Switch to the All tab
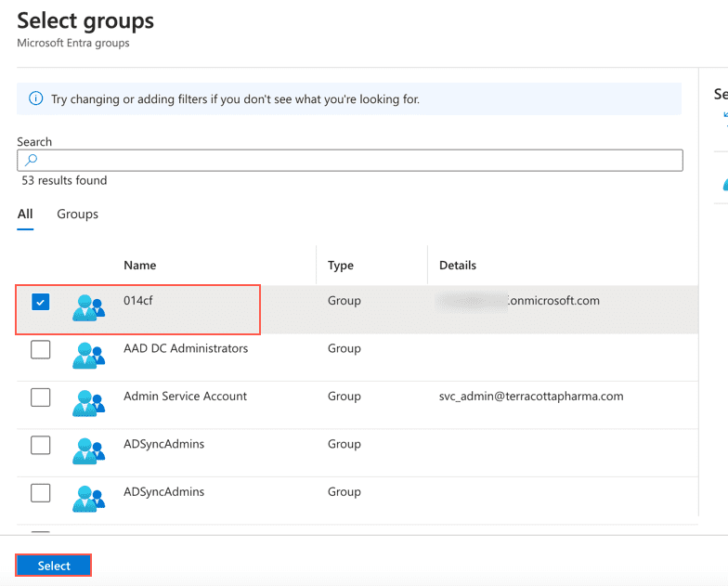The image size is (728, 586). tap(25, 214)
